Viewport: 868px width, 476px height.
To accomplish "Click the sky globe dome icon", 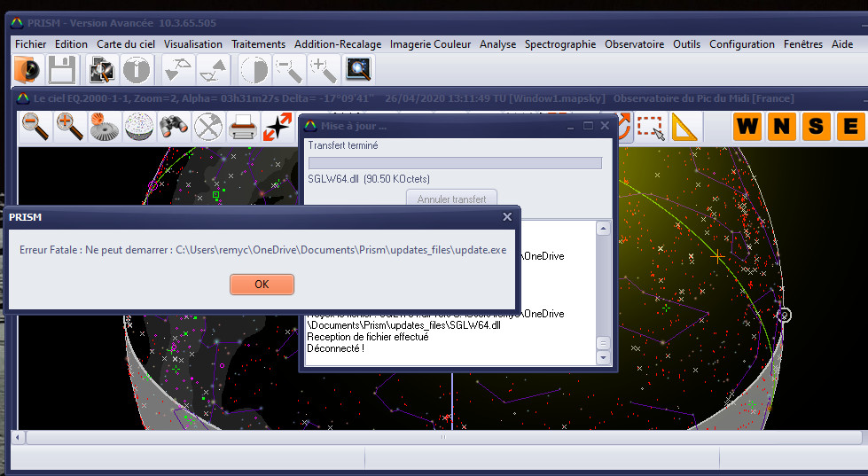I will (x=137, y=127).
